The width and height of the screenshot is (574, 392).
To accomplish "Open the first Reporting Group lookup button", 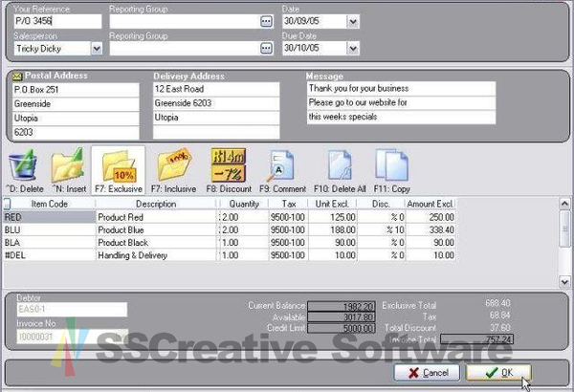I will (x=267, y=21).
